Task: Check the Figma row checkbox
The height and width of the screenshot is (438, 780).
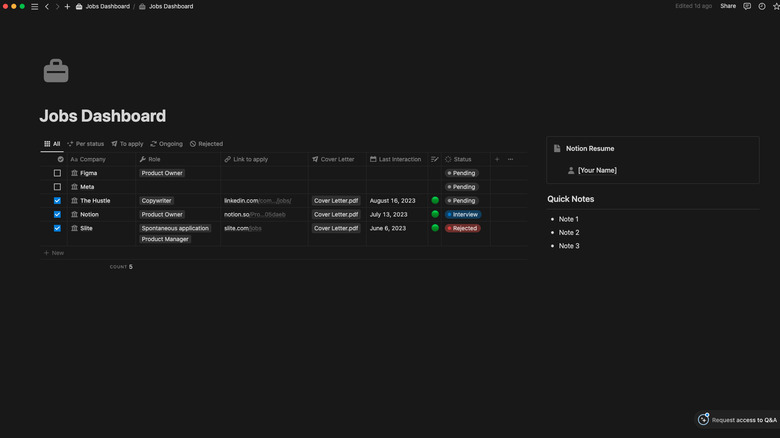Action: pyautogui.click(x=58, y=173)
